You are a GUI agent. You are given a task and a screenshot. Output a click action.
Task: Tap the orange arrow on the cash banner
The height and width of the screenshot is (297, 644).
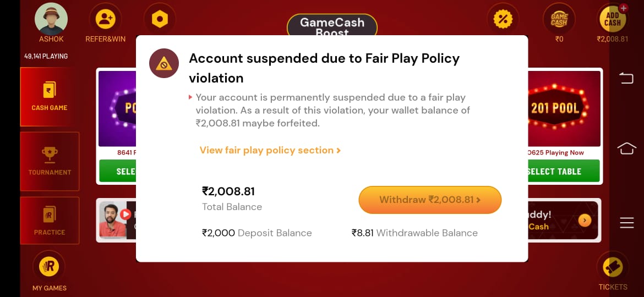[x=585, y=221]
